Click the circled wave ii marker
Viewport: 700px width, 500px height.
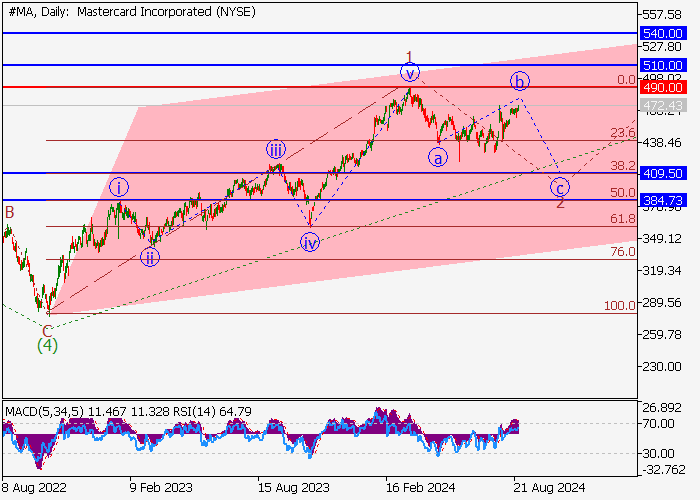point(150,258)
